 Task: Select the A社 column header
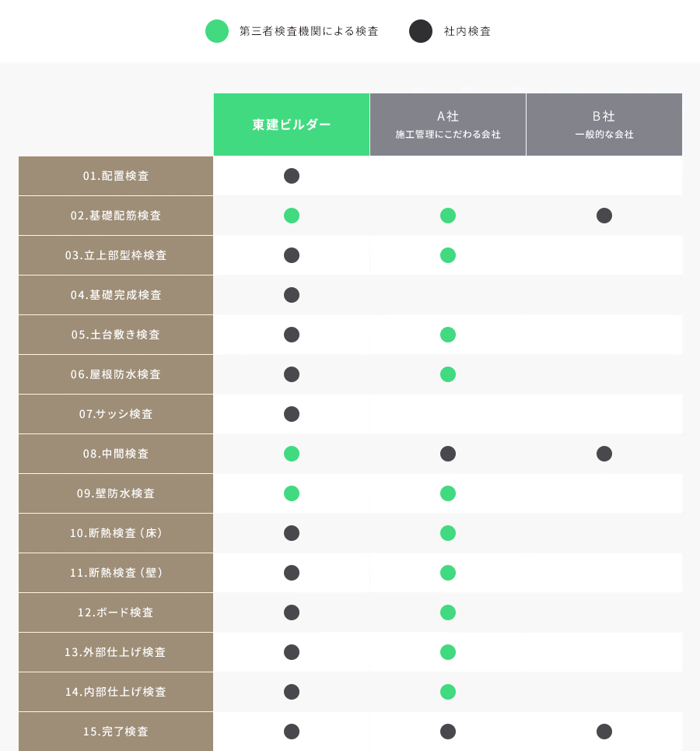click(448, 125)
